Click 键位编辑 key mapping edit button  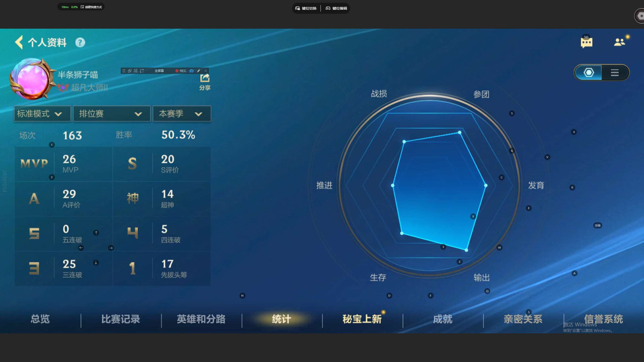(x=336, y=8)
